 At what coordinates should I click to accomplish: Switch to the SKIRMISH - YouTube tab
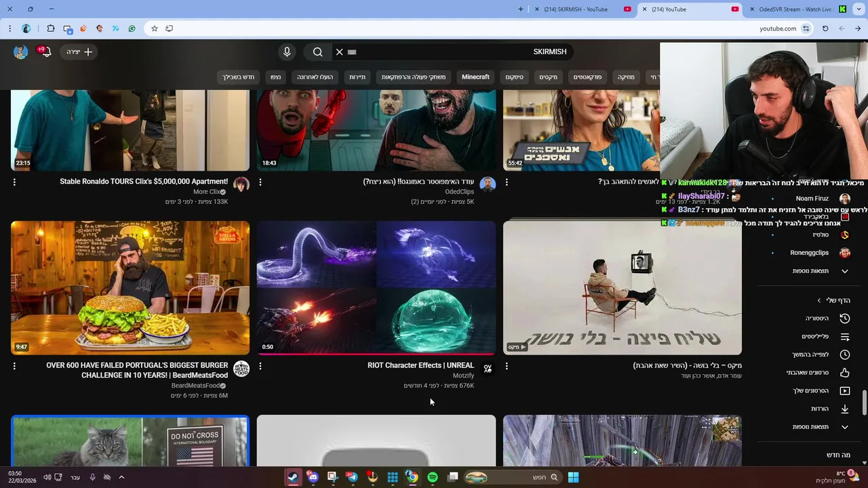click(583, 9)
